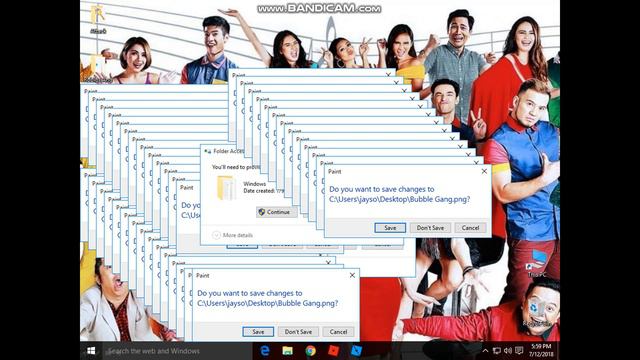The width and height of the screenshot is (640, 360).
Task: Select the Bubble Gang.png path text in upper-right Paint dialog
Action: [x=400, y=200]
